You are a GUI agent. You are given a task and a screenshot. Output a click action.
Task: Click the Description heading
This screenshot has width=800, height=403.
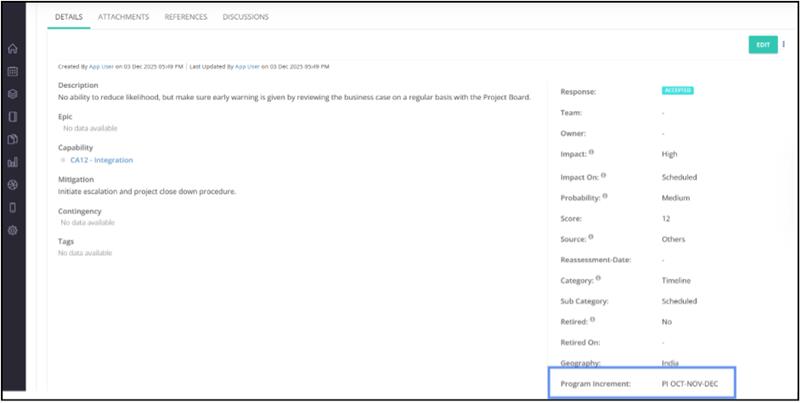(x=78, y=85)
